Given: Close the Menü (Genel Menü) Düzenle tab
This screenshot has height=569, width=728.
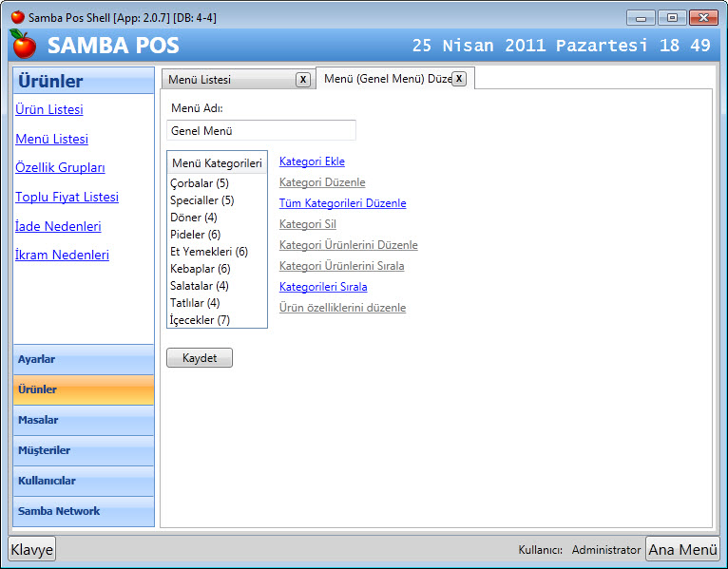Looking at the screenshot, I should pyautogui.click(x=459, y=79).
